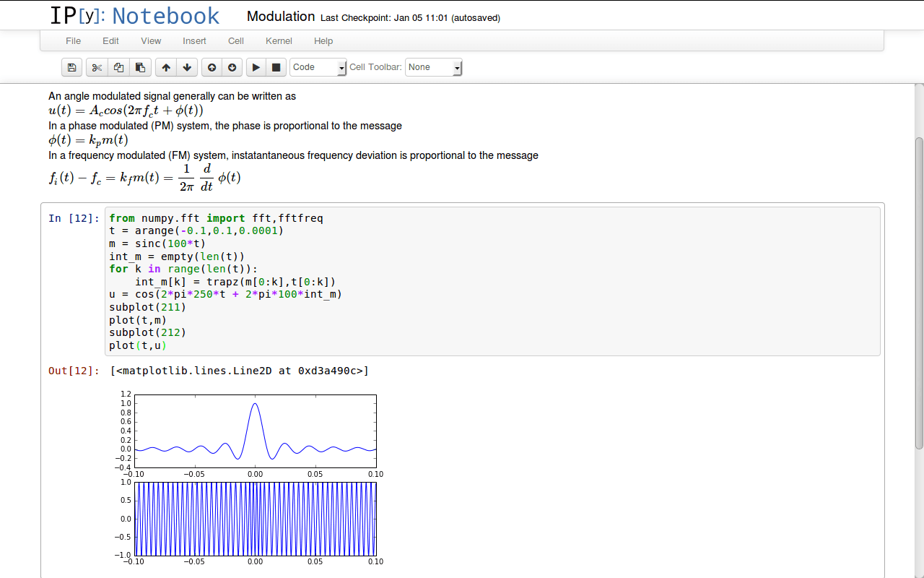Select the next cell icon

click(x=232, y=67)
